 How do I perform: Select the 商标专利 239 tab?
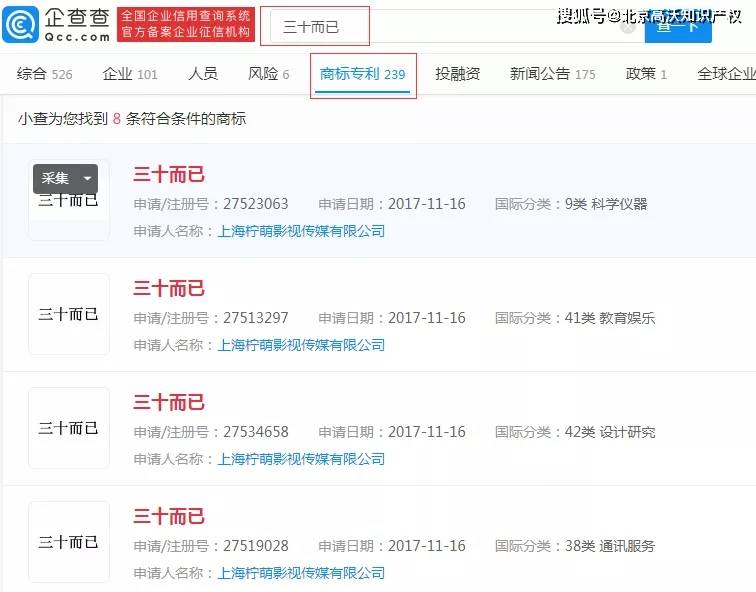click(x=363, y=74)
